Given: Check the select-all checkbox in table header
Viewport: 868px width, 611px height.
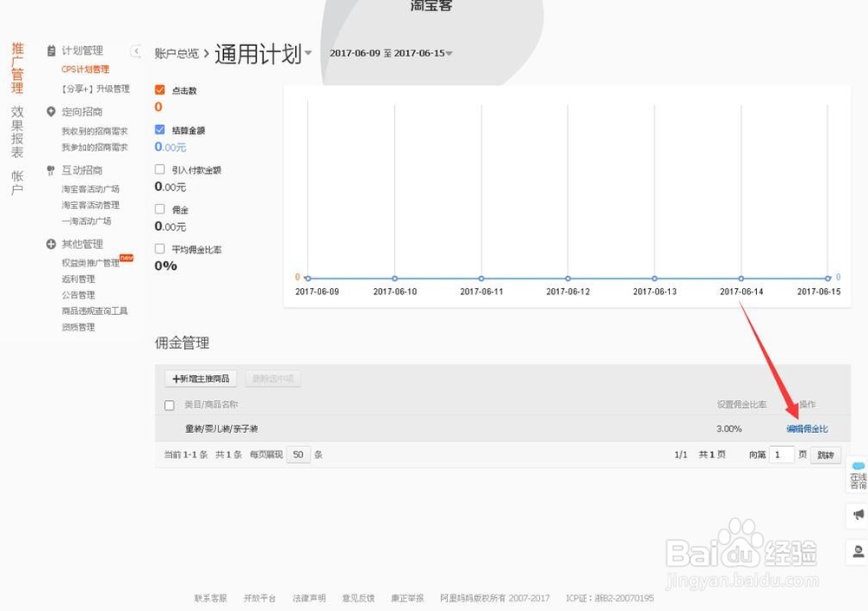Looking at the screenshot, I should 169,405.
